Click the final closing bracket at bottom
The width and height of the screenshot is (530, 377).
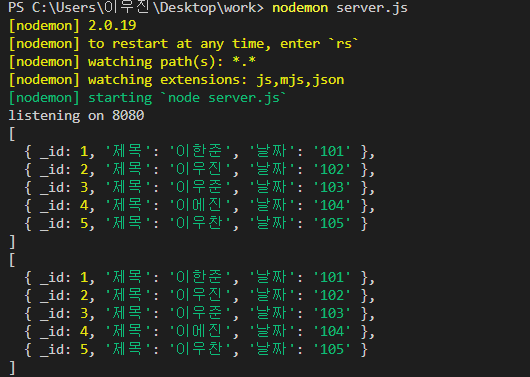tap(12, 368)
